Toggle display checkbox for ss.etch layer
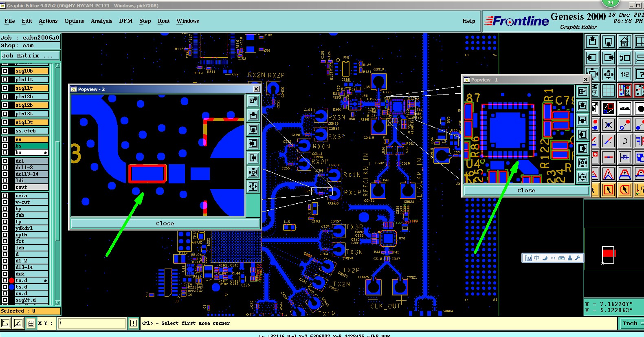Viewport: 644px width, 337px height. pos(5,131)
